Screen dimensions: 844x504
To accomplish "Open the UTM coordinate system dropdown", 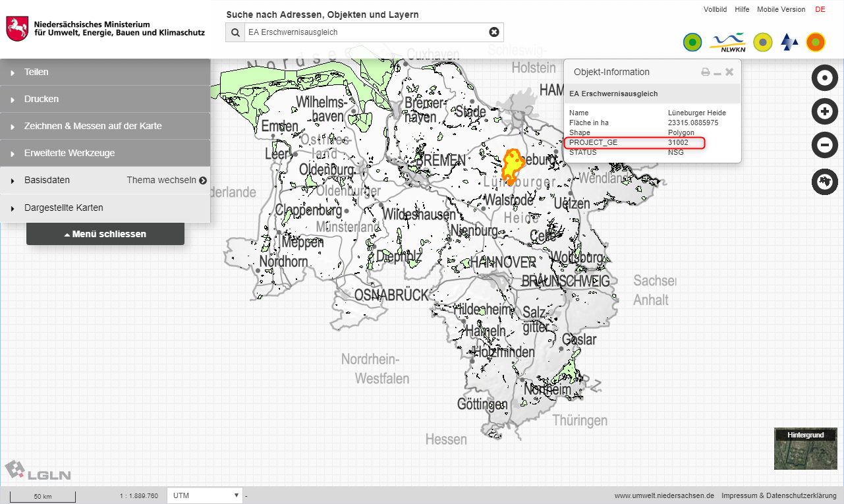I will point(205,495).
